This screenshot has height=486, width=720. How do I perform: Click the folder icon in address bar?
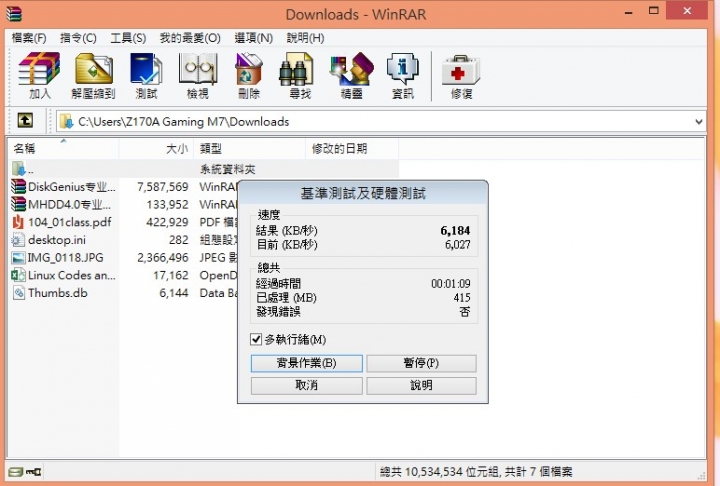pyautogui.click(x=67, y=121)
